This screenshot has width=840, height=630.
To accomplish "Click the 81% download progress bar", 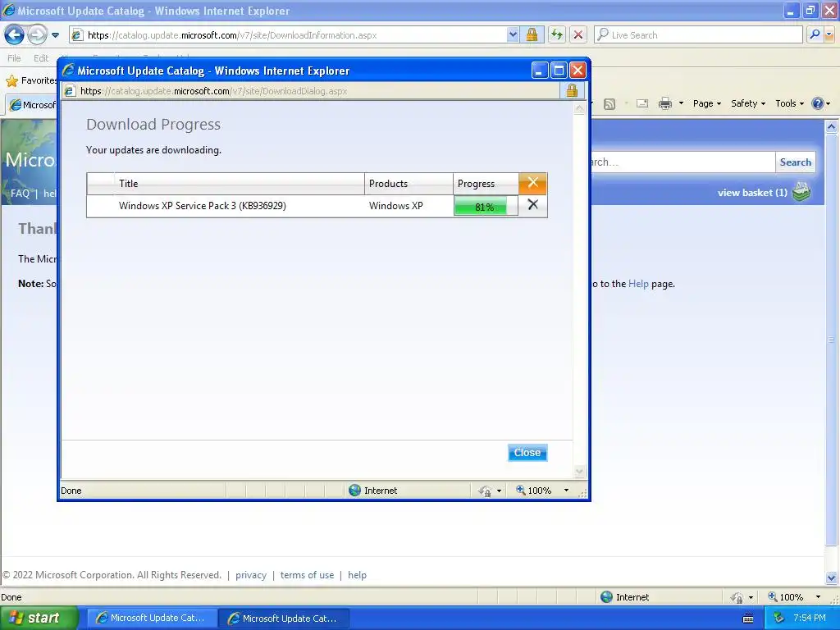I will coord(486,206).
